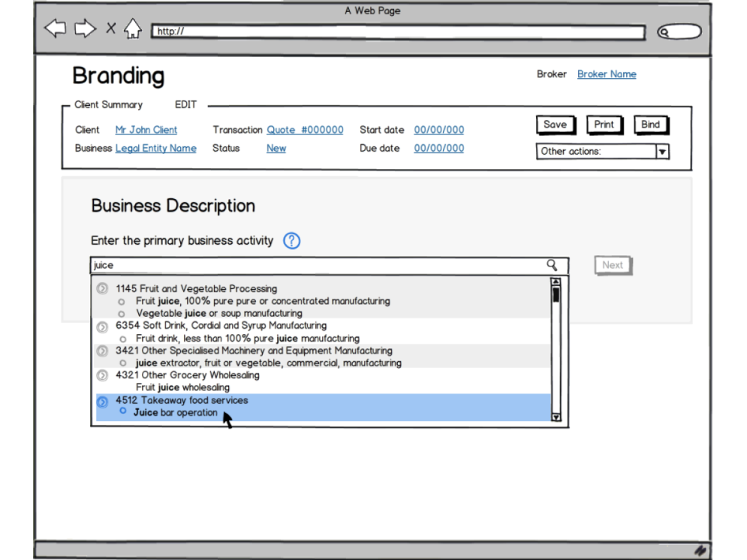Click the Next button
This screenshot has height=560, width=747.
pos(613,265)
